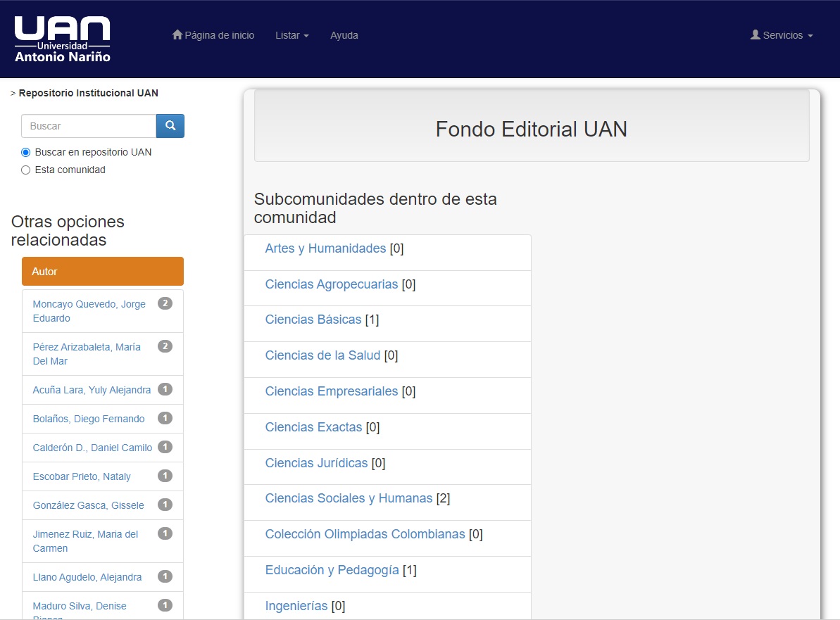
Task: Click the Otras opciones relacionadas heading
Action: (x=68, y=231)
